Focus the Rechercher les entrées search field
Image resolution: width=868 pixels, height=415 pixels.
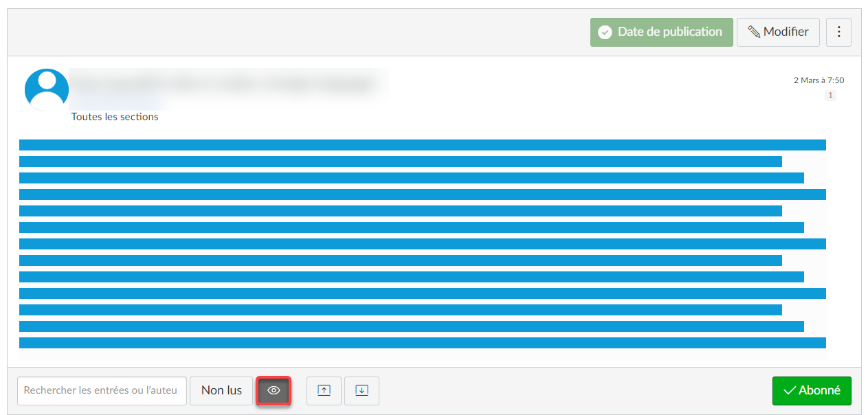click(102, 390)
